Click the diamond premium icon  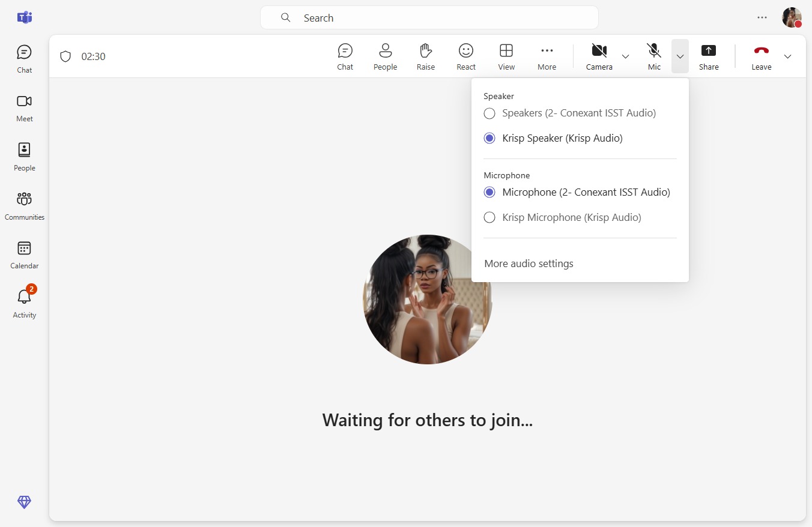[x=24, y=502]
